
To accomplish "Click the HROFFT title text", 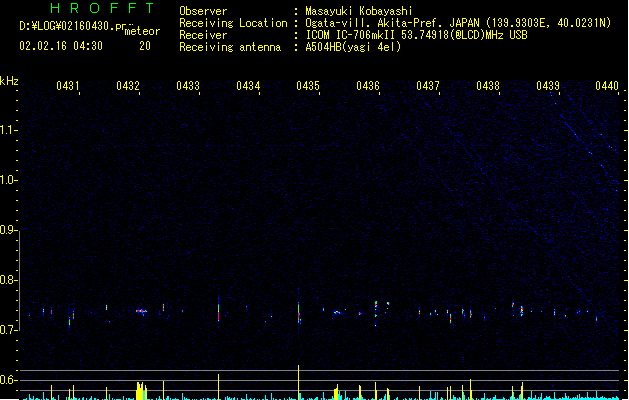I will point(102,8).
